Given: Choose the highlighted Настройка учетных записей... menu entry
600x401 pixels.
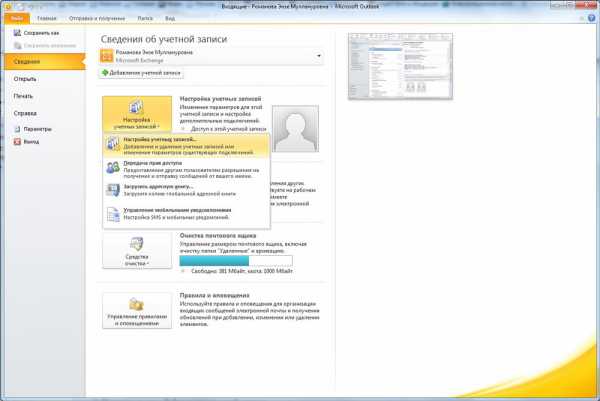Looking at the screenshot, I should pyautogui.click(x=186, y=146).
